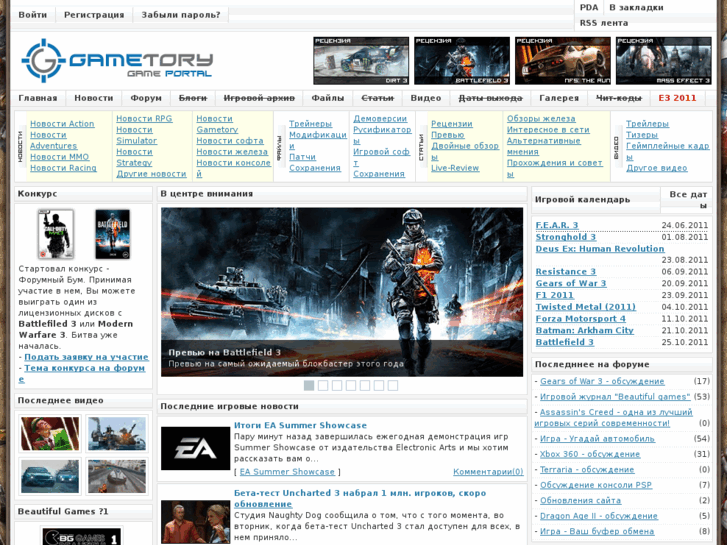Show Все даты in game calendar
Image resolution: width=727 pixels, height=545 pixels.
[x=688, y=198]
